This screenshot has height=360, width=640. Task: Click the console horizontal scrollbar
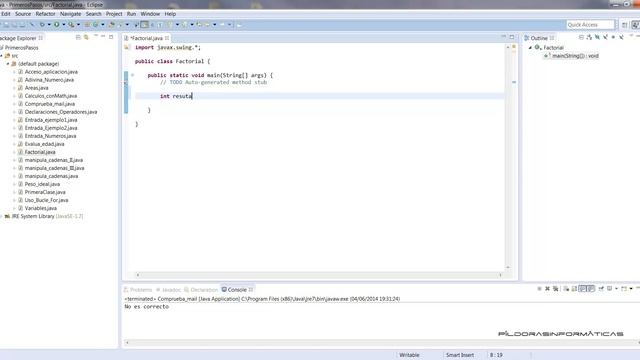pyautogui.click(x=381, y=343)
